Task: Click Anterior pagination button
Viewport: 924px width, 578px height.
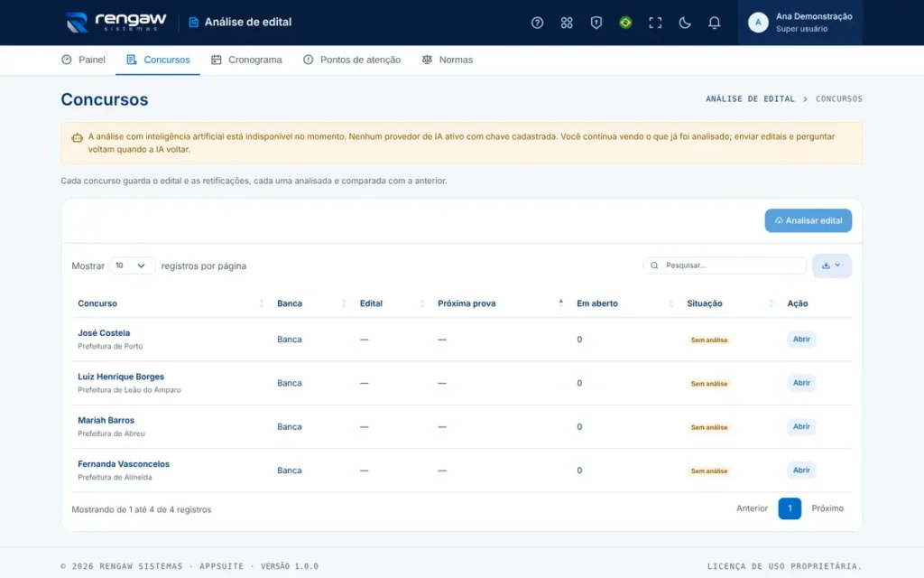Action: point(752,508)
